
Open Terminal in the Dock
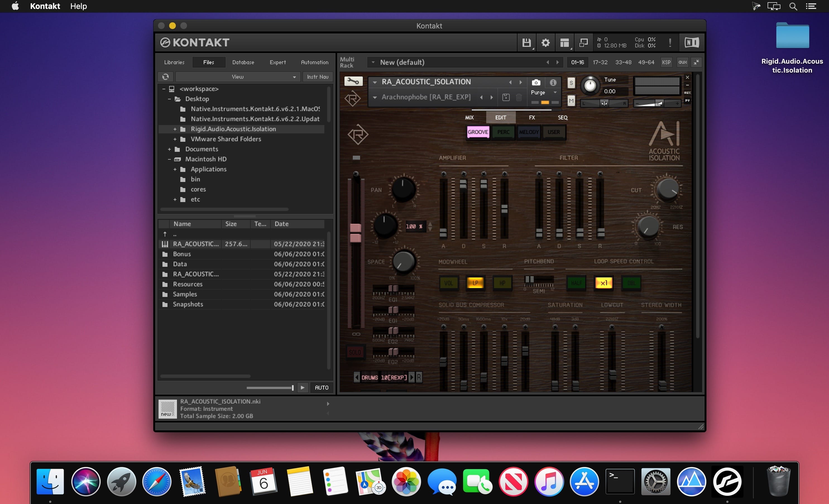tap(620, 481)
